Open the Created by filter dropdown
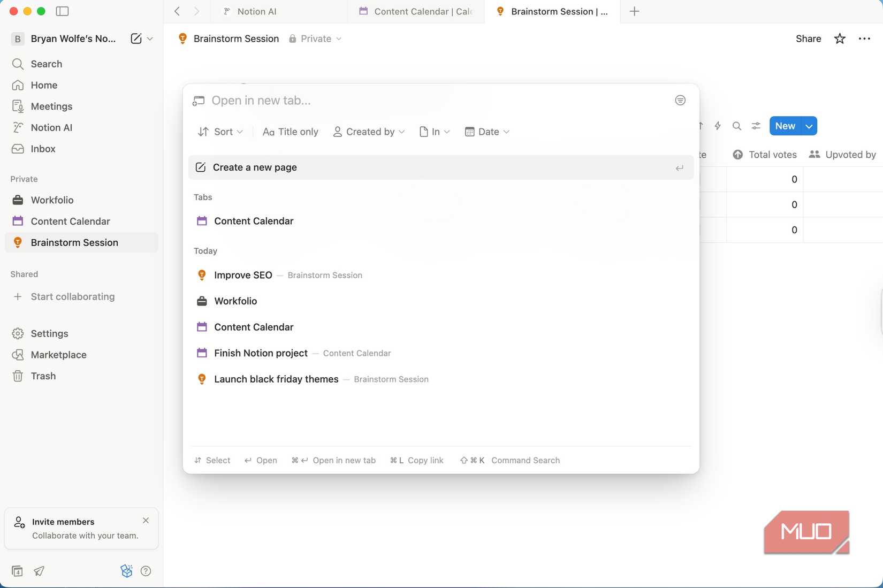Image resolution: width=883 pixels, height=588 pixels. tap(369, 132)
